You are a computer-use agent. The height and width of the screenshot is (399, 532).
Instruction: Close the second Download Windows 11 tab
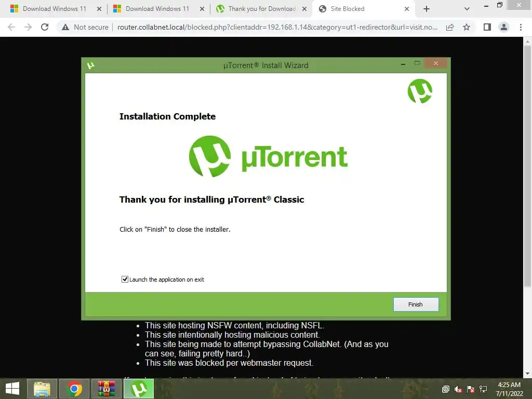point(202,9)
